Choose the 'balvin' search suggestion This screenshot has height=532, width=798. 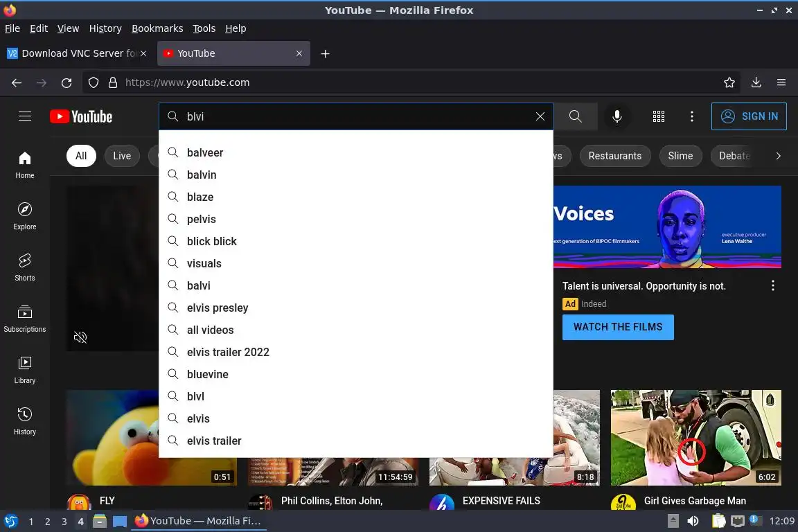356,175
